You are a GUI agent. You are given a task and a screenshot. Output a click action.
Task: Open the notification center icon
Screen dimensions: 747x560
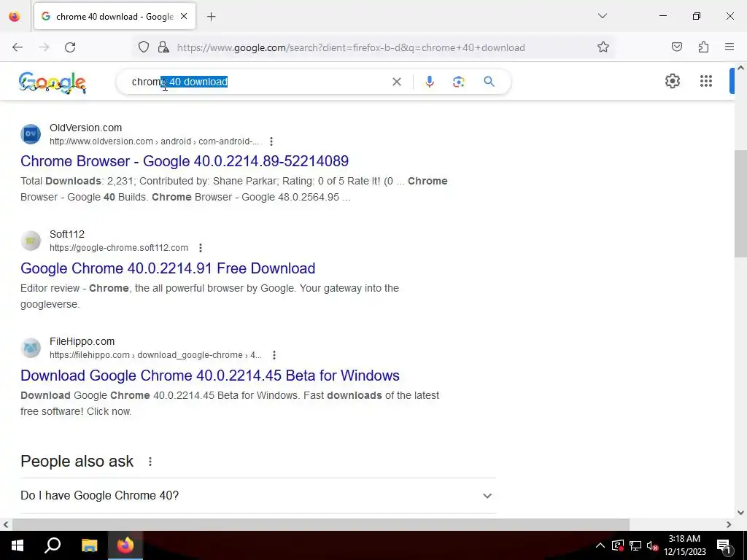pos(723,545)
